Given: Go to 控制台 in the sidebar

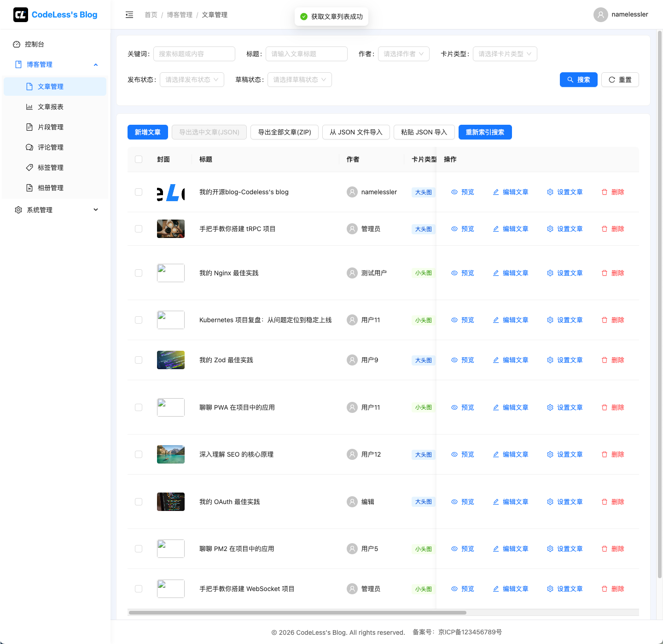Looking at the screenshot, I should [x=55, y=44].
